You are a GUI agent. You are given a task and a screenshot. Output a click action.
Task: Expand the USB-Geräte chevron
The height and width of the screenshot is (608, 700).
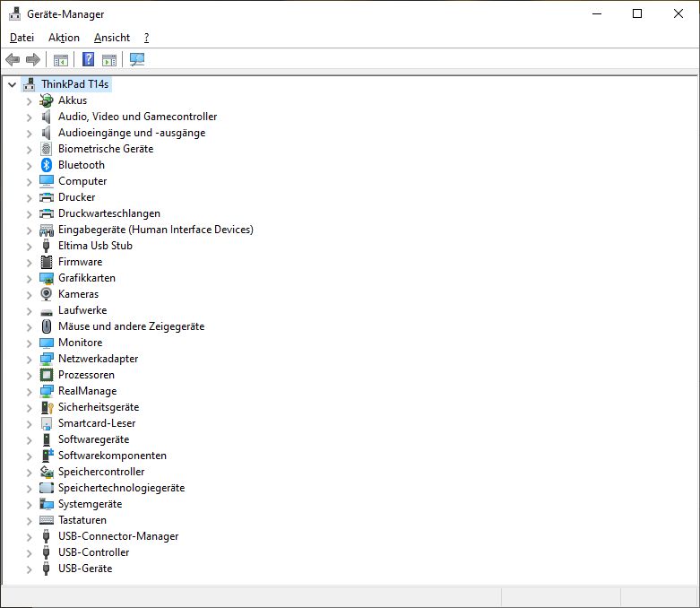(29, 569)
